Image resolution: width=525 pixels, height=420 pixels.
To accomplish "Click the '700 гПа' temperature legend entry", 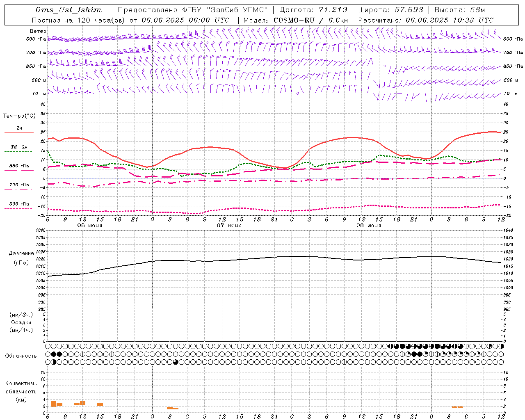I will (x=19, y=185).
